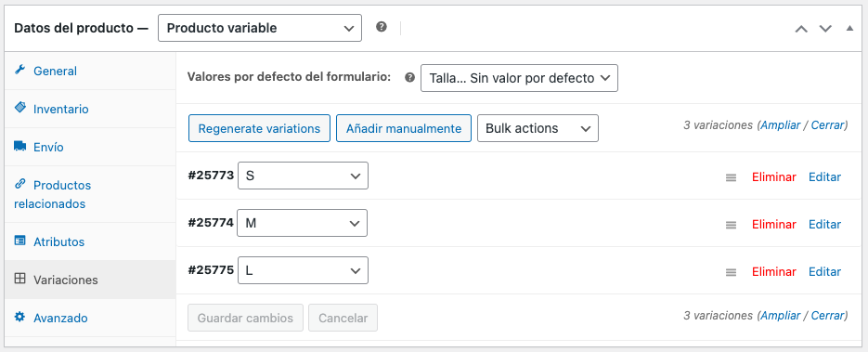Open the Producto variable type dropdown
The height and width of the screenshot is (352, 868).
point(260,28)
